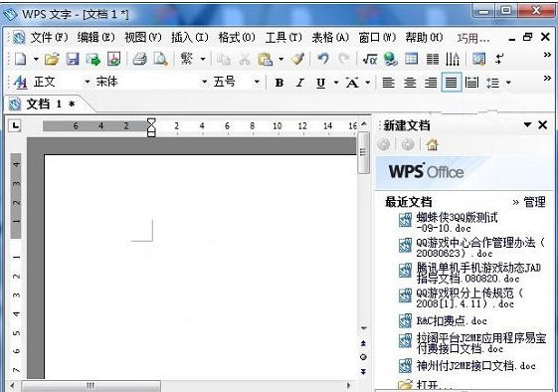Open the new document type dropdown arrow
The image size is (558, 392).
(36, 59)
